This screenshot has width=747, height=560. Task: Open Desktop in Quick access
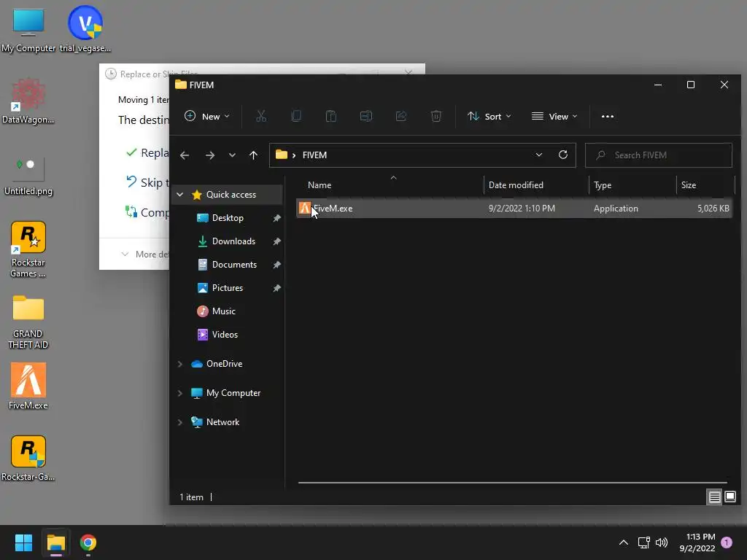point(228,217)
